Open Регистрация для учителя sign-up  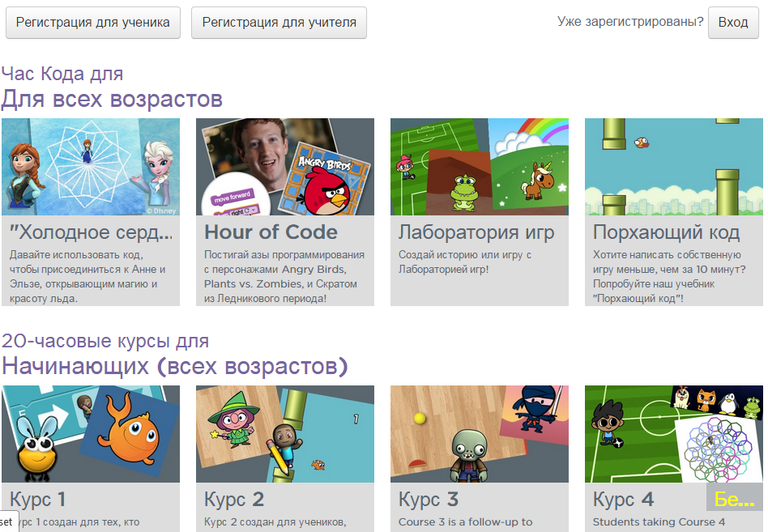tap(279, 23)
